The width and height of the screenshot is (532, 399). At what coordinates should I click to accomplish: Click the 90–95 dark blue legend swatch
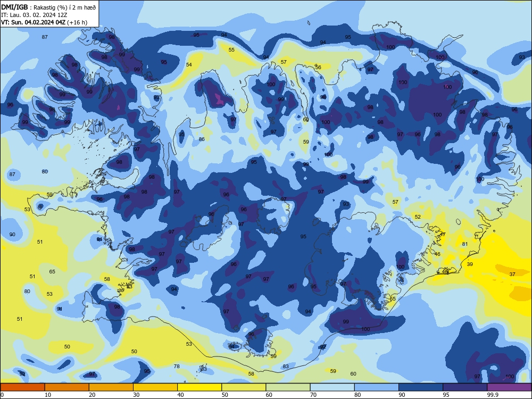coord(421,387)
